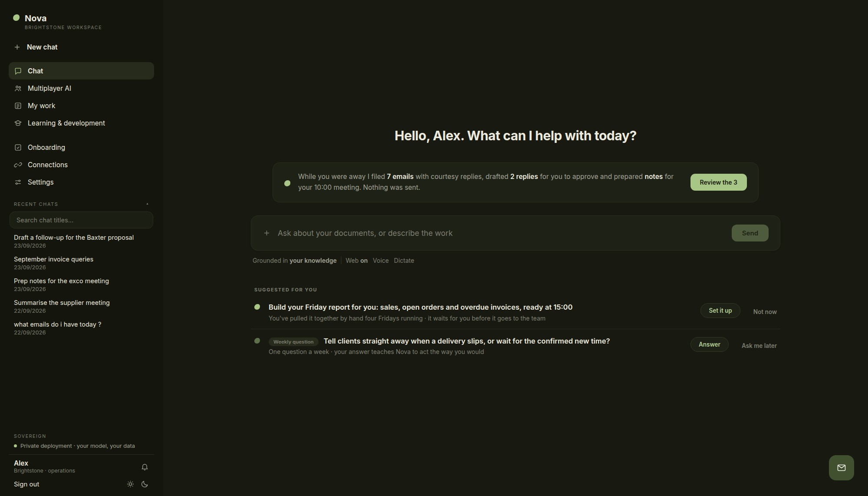Click the plus attachment icon in prompt box
Screen dimensions: 868x496
[x=266, y=233]
